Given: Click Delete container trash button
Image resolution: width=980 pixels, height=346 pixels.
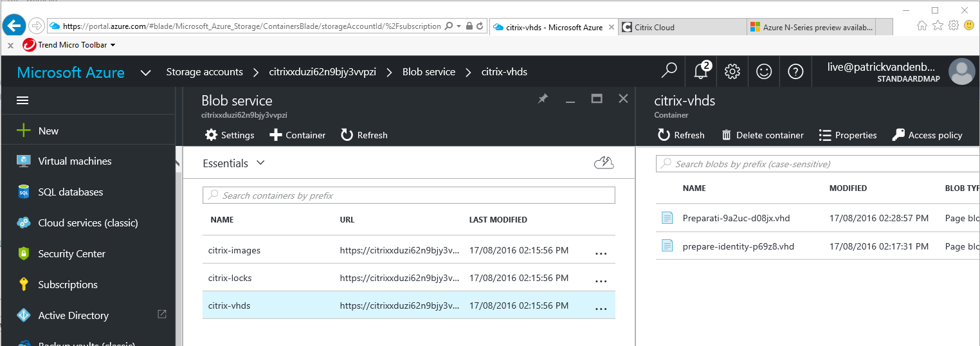Looking at the screenshot, I should (x=763, y=135).
